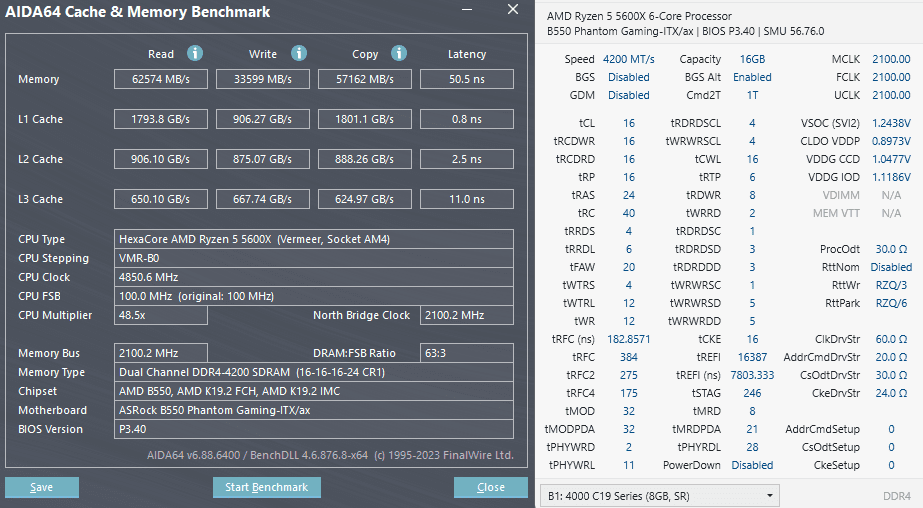Image resolution: width=923 pixels, height=508 pixels.
Task: Select the Memory Read 62574 MB/s field
Action: point(161,79)
